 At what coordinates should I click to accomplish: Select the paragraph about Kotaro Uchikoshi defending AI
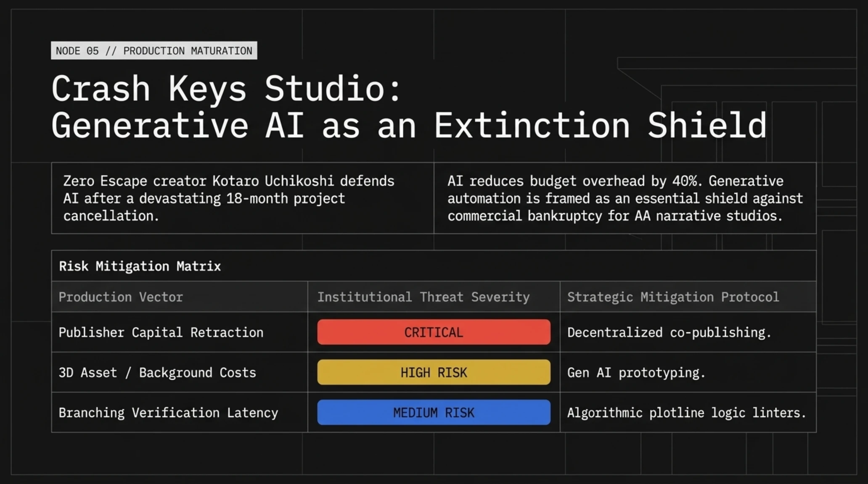point(229,198)
